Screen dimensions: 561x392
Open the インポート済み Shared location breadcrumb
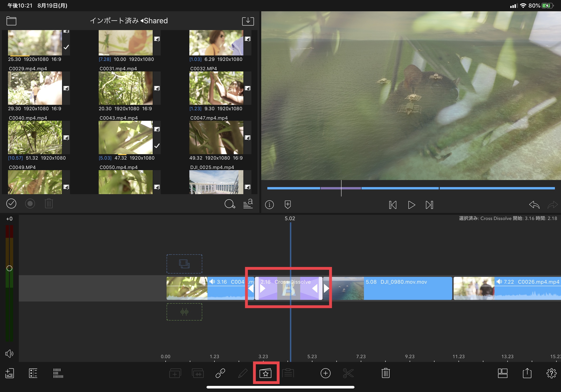(x=129, y=21)
